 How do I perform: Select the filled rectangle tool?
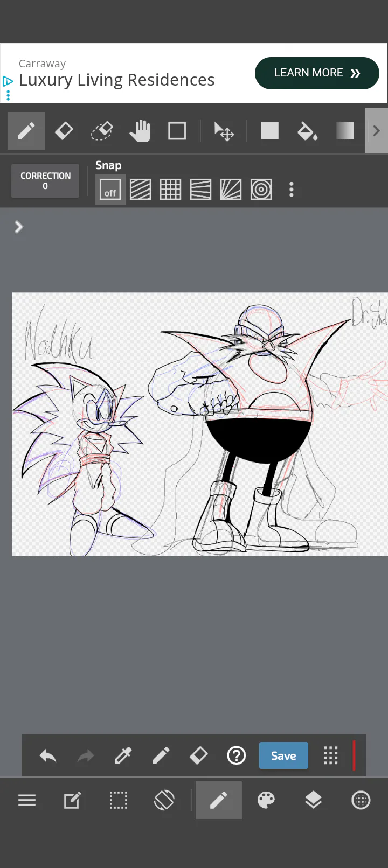coord(269,131)
